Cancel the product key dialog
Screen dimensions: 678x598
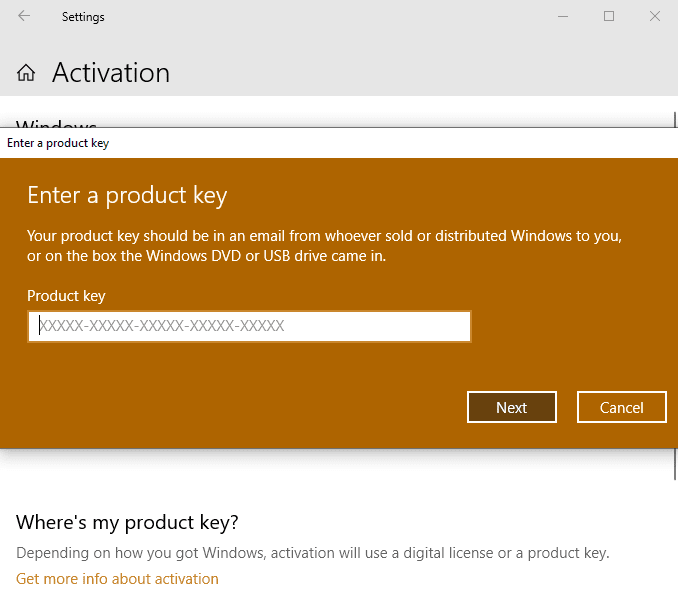621,407
